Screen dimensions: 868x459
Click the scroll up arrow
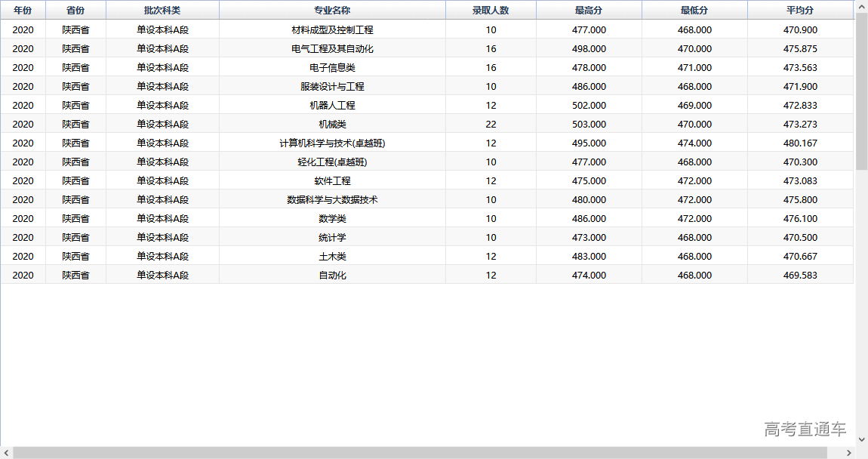pos(861,6)
